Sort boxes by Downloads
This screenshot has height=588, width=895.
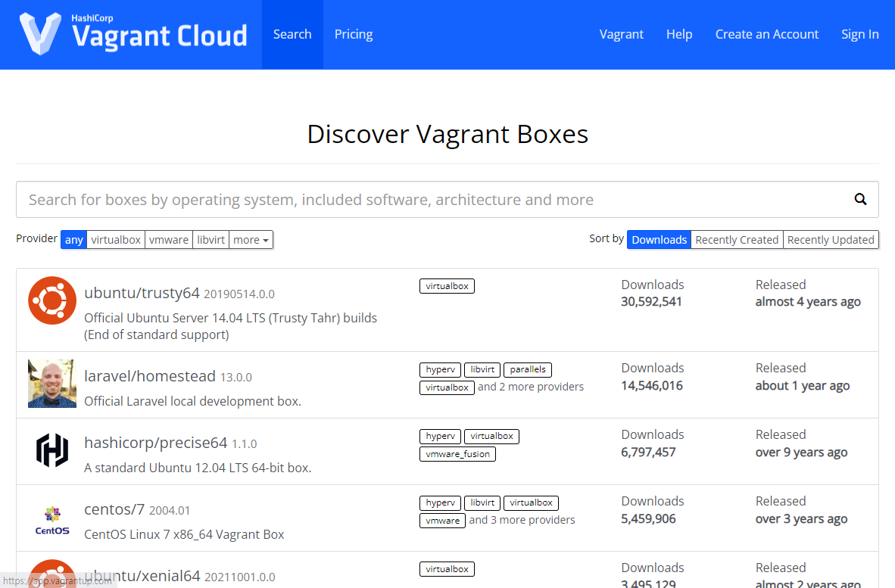point(659,240)
